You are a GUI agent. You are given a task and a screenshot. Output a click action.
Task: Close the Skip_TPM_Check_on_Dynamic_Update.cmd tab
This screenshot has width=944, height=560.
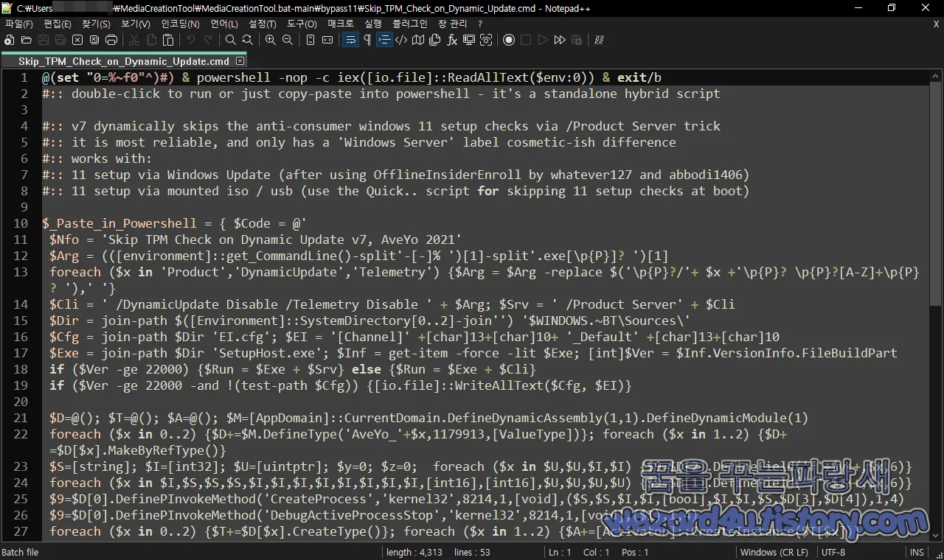pyautogui.click(x=239, y=61)
